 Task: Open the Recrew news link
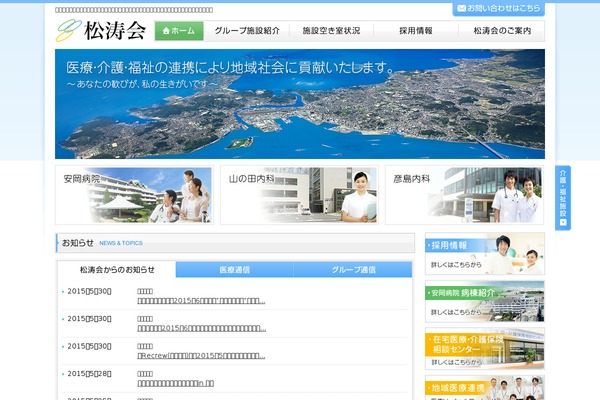[201, 356]
